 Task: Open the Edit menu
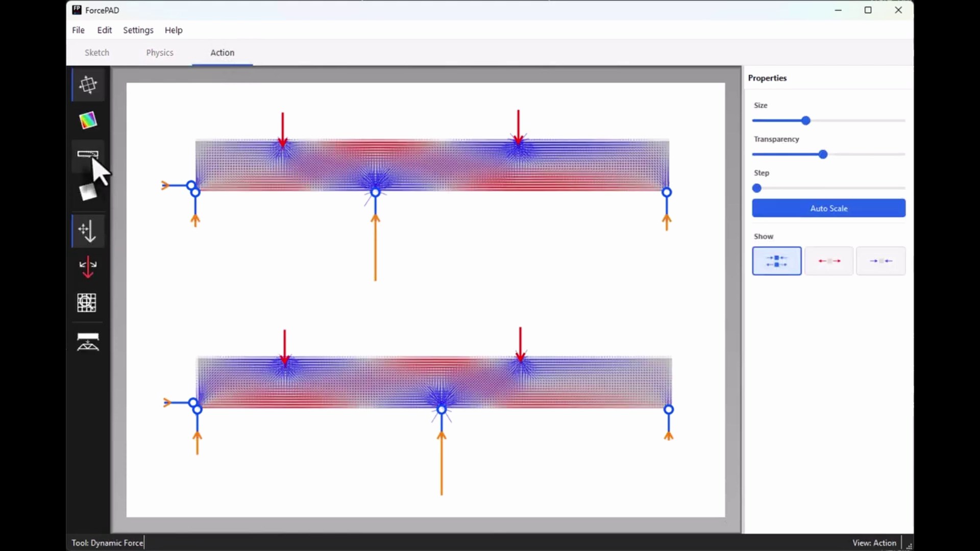point(104,30)
